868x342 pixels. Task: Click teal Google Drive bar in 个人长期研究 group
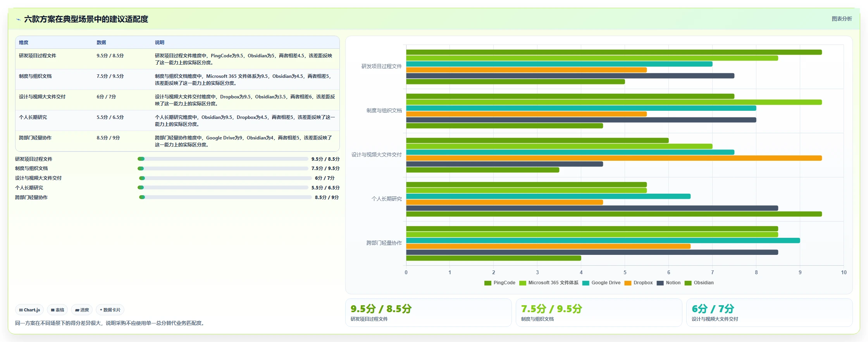(548, 196)
